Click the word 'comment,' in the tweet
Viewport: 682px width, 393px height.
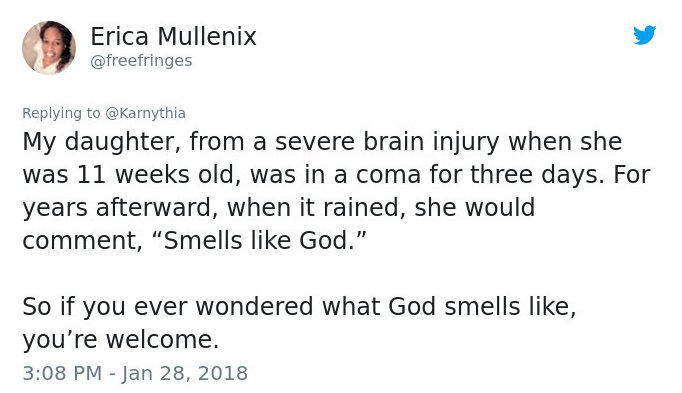click(83, 241)
